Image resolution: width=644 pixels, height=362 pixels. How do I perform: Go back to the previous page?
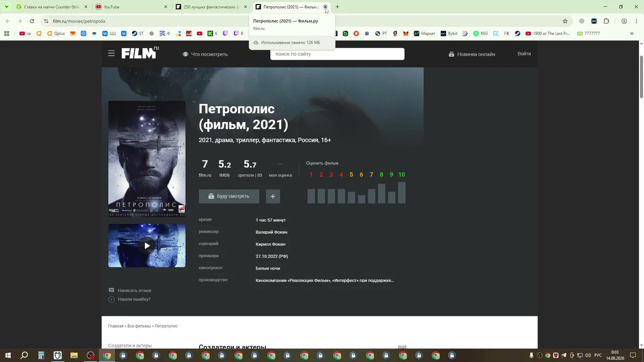click(x=8, y=21)
